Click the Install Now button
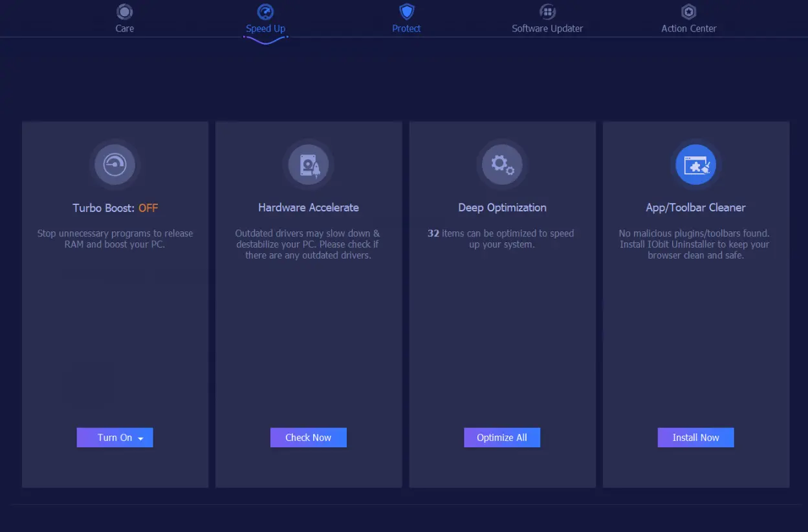This screenshot has width=808, height=532. [695, 438]
